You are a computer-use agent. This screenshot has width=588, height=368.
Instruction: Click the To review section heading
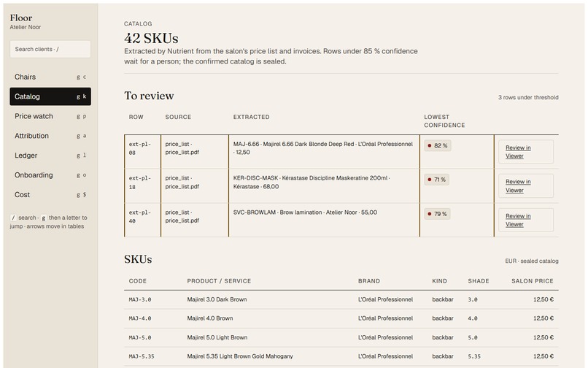click(149, 96)
